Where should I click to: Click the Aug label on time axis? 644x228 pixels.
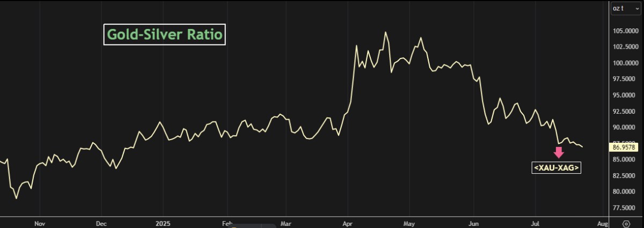click(602, 223)
